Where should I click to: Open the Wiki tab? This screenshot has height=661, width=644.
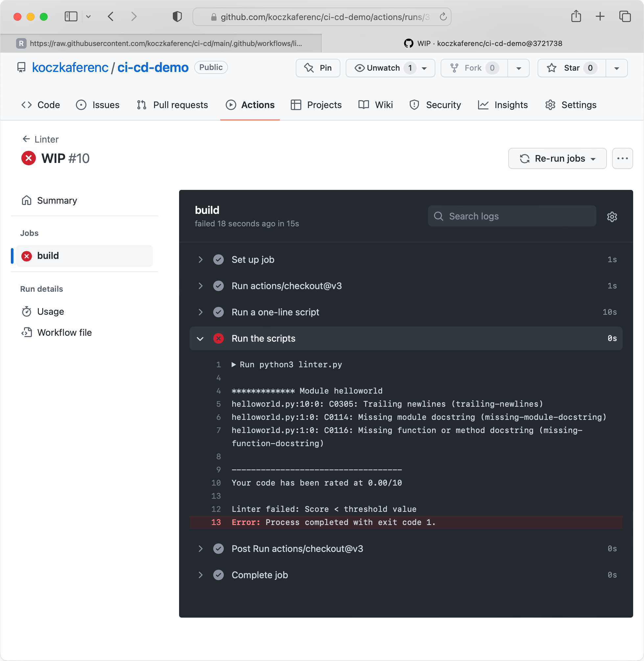376,105
